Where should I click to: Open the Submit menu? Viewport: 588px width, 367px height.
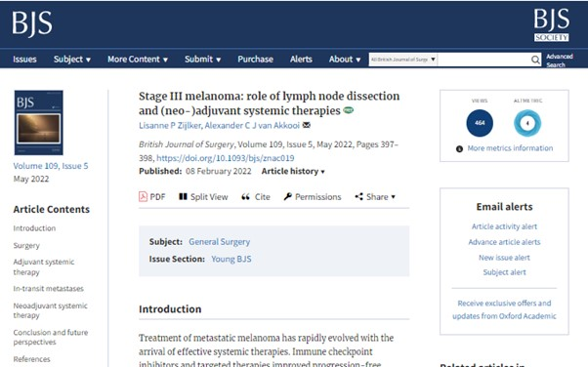pyautogui.click(x=202, y=60)
